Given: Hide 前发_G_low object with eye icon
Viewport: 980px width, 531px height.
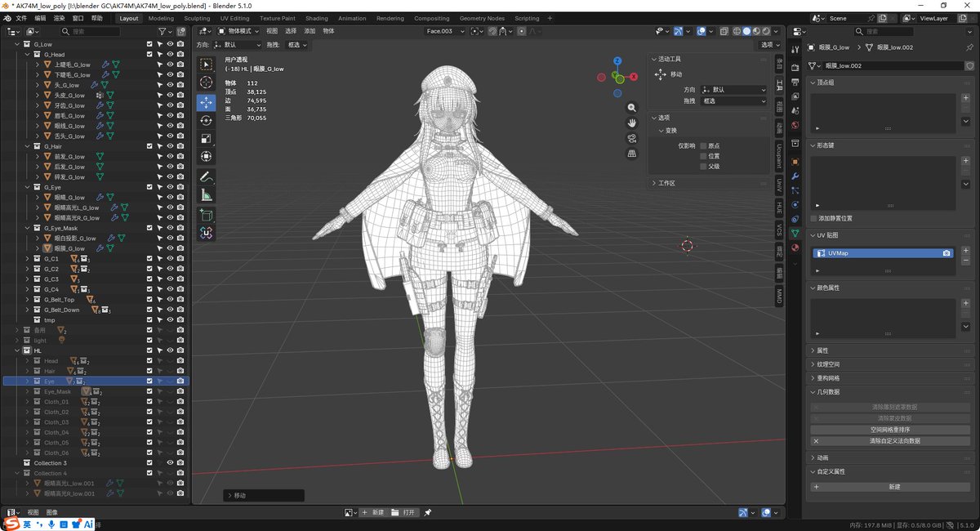Looking at the screenshot, I should 170,157.
